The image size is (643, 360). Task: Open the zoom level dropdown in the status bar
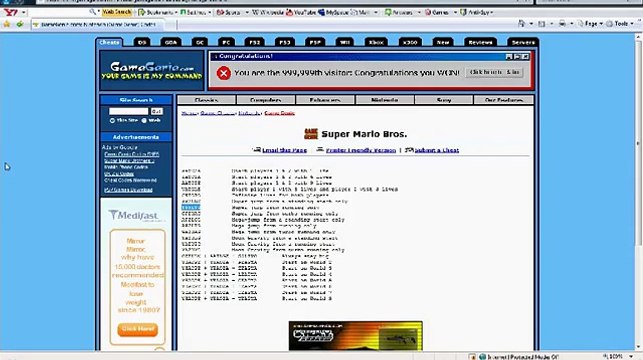pos(630,357)
